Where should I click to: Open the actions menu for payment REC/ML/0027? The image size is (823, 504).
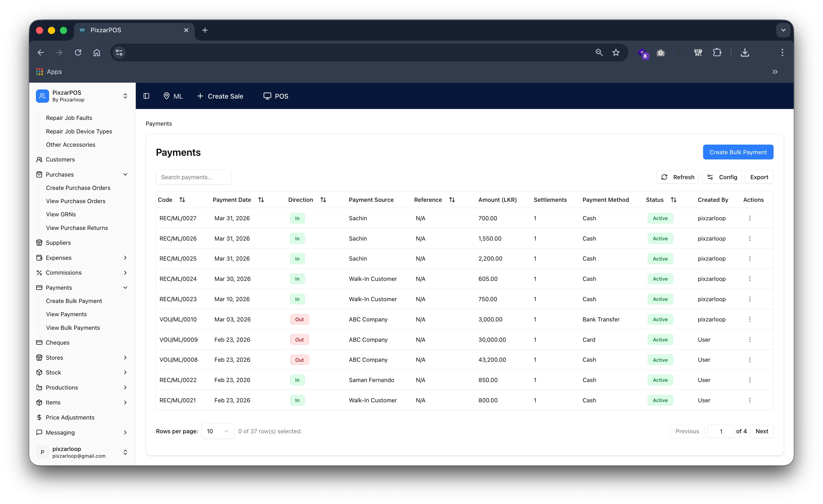750,218
